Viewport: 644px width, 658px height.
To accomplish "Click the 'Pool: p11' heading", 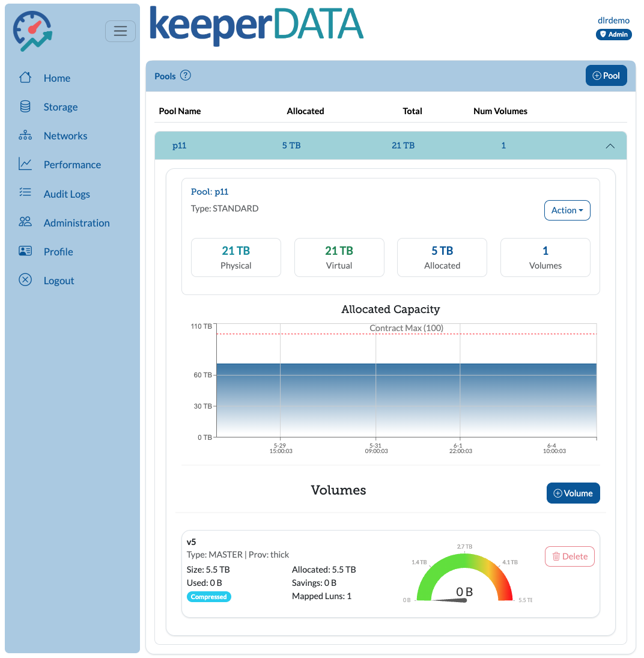I will pyautogui.click(x=209, y=192).
